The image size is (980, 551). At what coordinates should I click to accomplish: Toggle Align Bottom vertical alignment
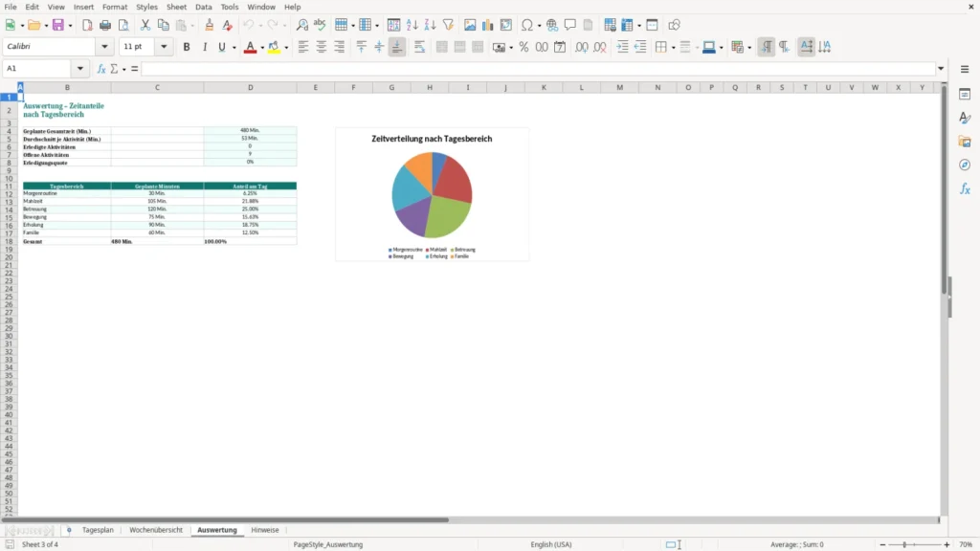[397, 47]
